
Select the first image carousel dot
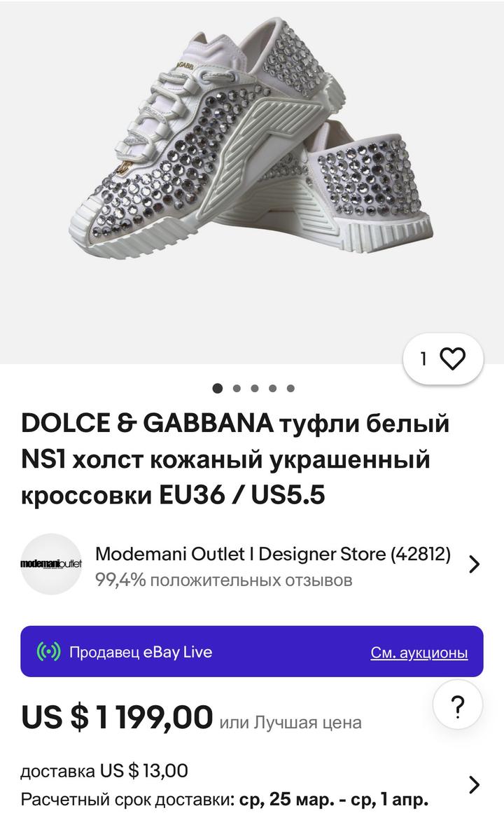pyautogui.click(x=218, y=388)
